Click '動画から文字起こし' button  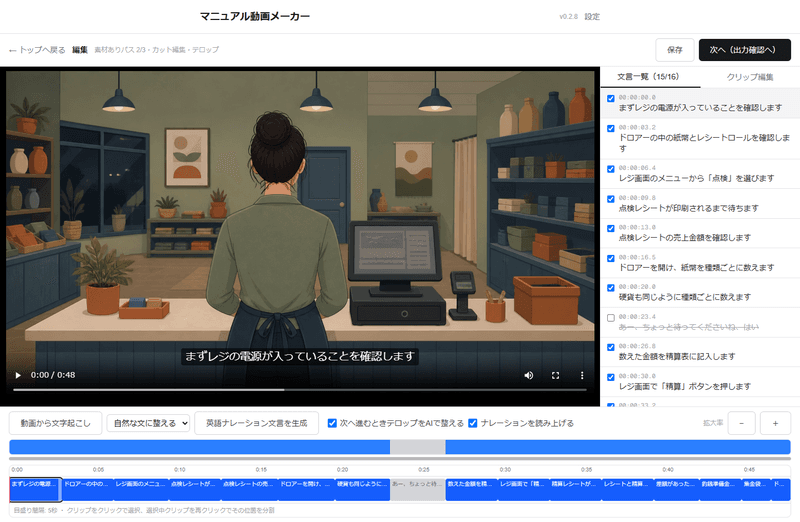56,423
